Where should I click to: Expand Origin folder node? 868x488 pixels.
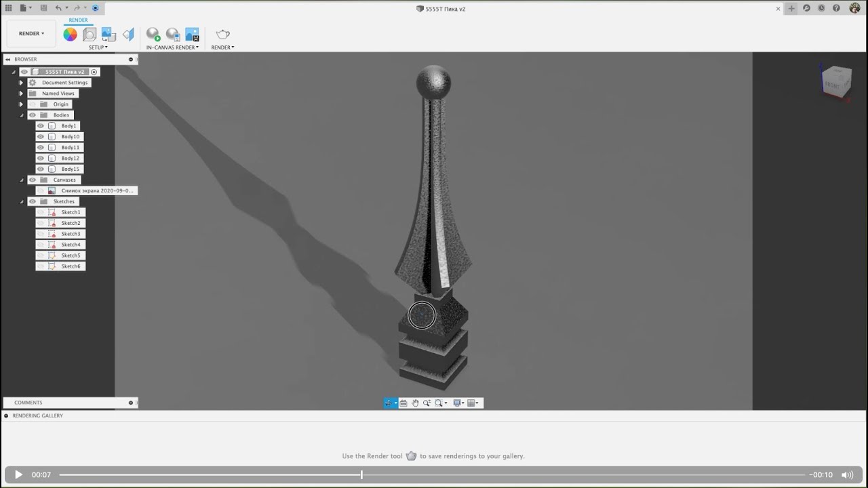coord(21,104)
